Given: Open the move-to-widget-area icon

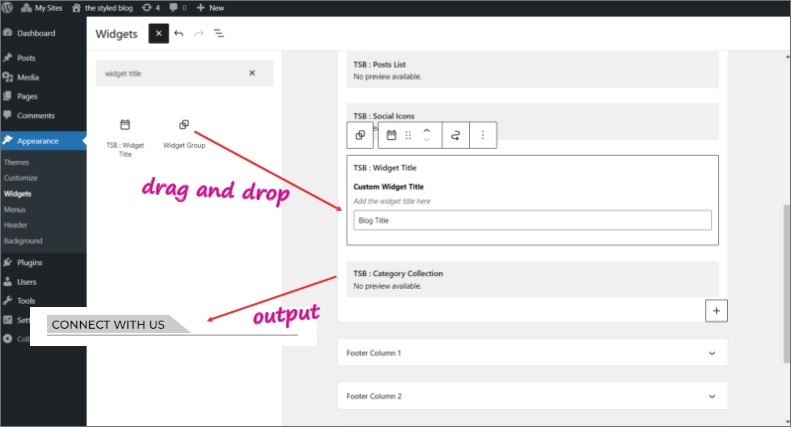Looking at the screenshot, I should (x=455, y=135).
